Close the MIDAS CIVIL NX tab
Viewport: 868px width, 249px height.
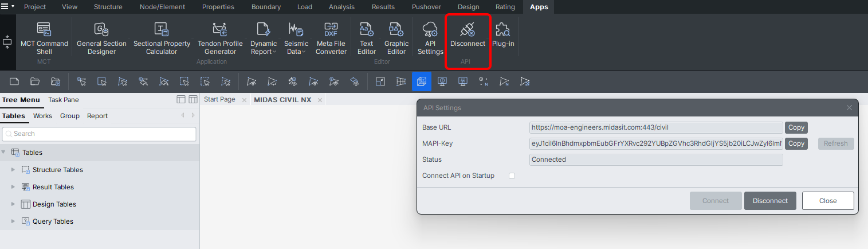(320, 100)
